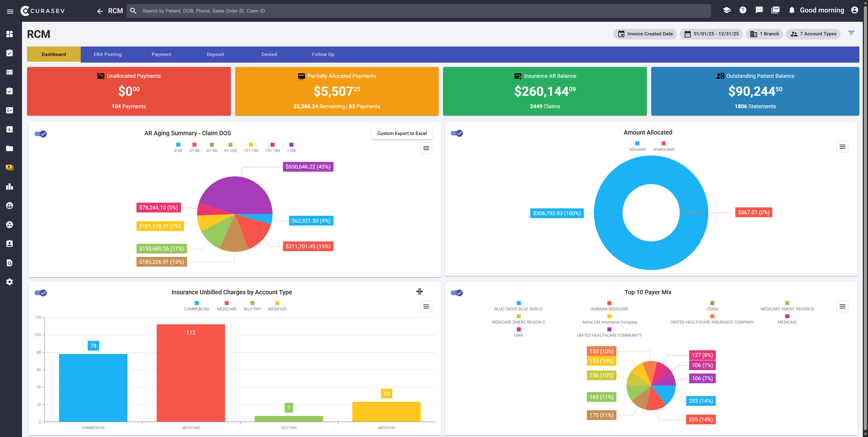The width and height of the screenshot is (868, 437).
Task: Open the AR Aging chart hamburger menu
Action: tap(426, 148)
